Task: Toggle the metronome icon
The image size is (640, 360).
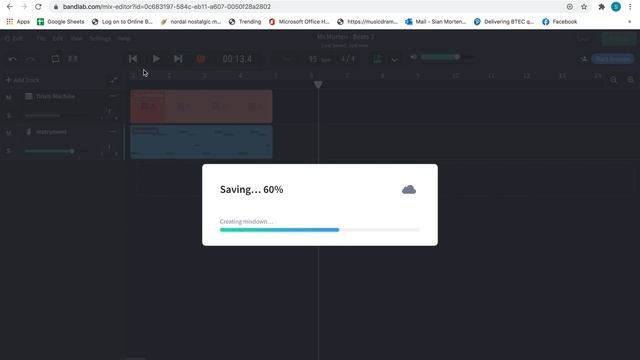Action: (377, 59)
